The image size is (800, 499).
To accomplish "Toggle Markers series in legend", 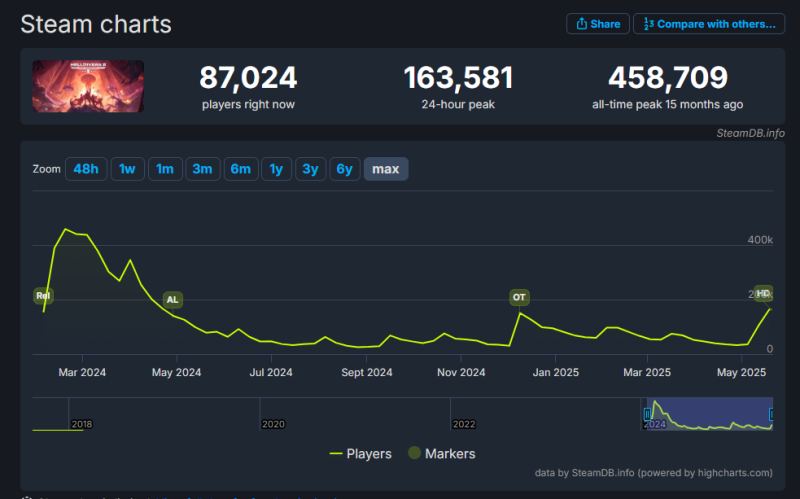I will 441,453.
